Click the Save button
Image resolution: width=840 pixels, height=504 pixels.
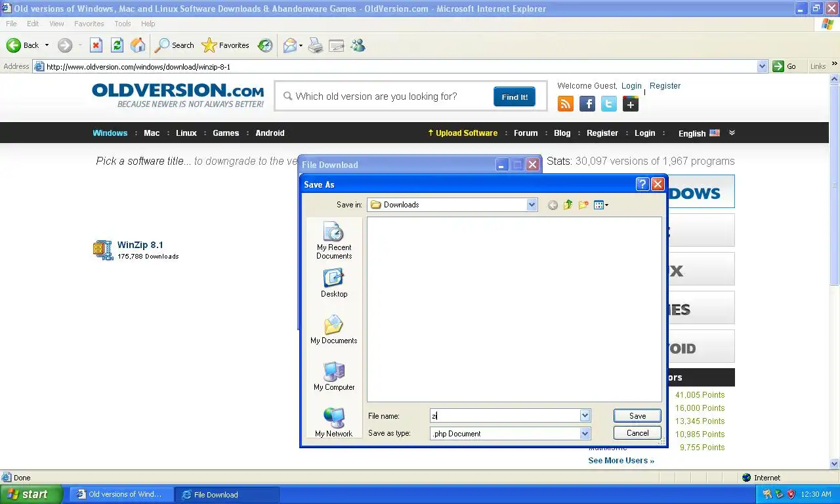pos(637,415)
